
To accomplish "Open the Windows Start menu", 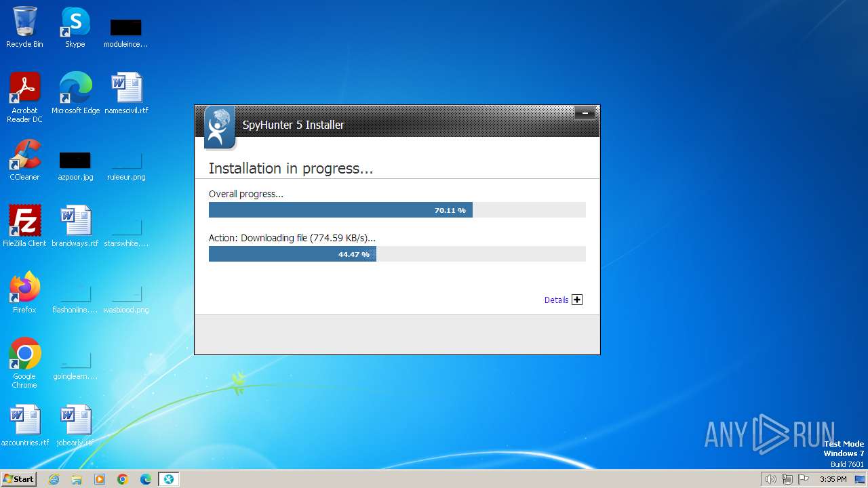I will [x=18, y=479].
